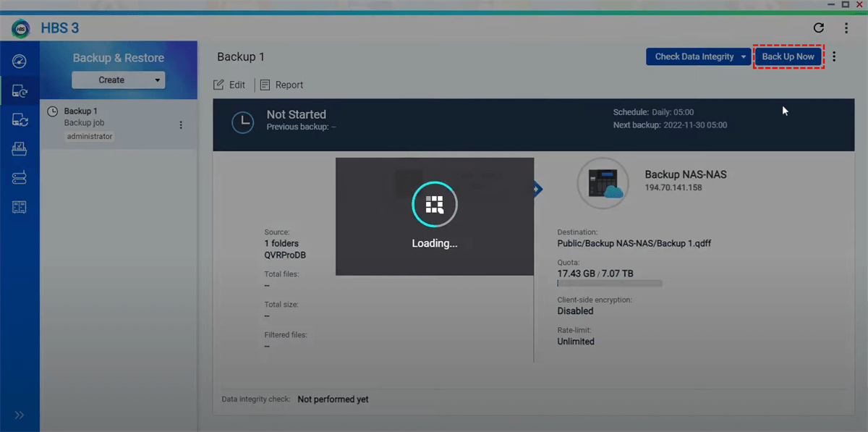This screenshot has height=432, width=868.
Task: Open the kebab menu beside Back Up Now
Action: coord(834,56)
